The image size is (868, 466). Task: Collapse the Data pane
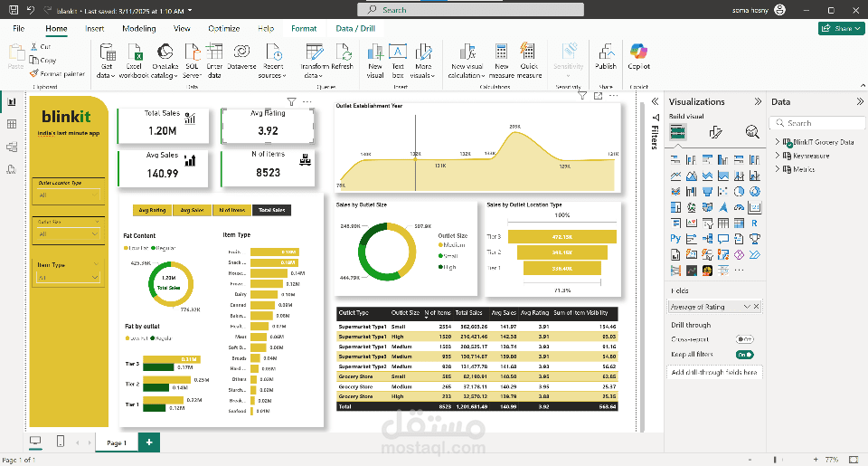(x=860, y=102)
